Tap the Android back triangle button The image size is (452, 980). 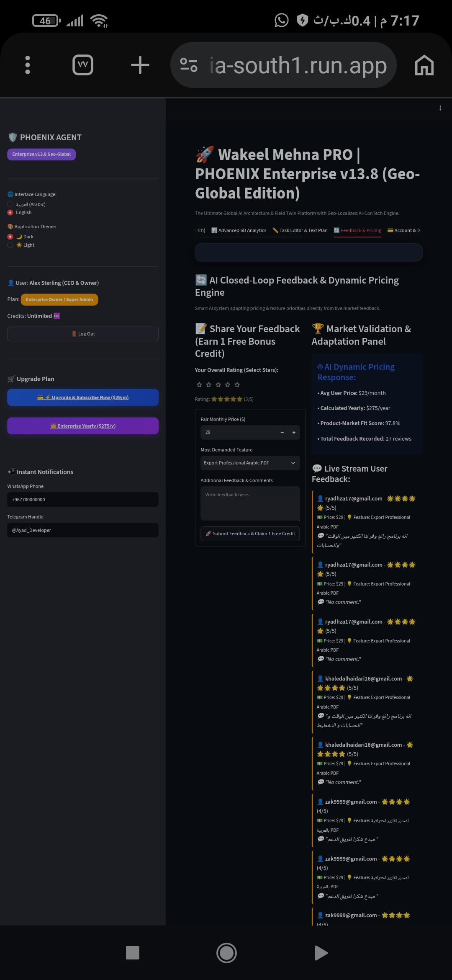(x=321, y=953)
